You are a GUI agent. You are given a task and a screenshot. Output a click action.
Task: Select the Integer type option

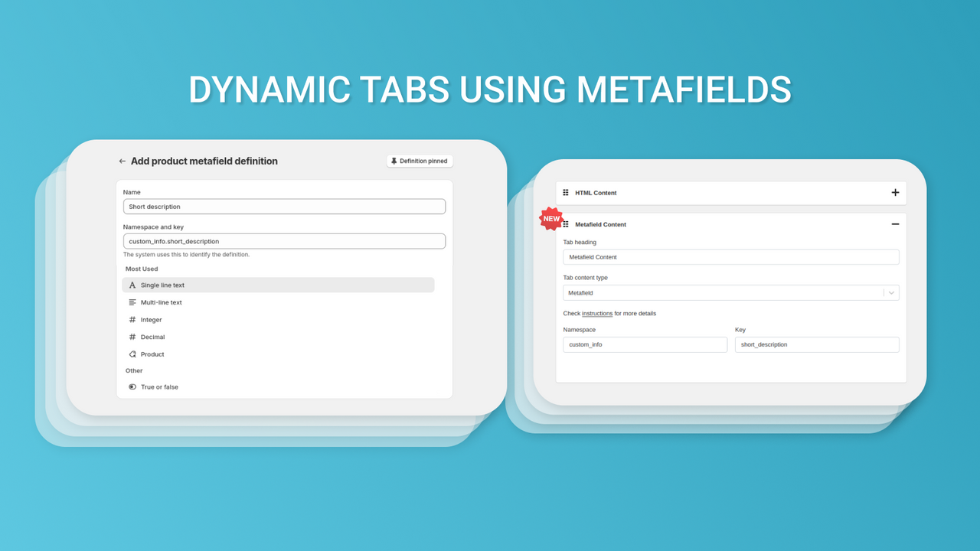278,320
